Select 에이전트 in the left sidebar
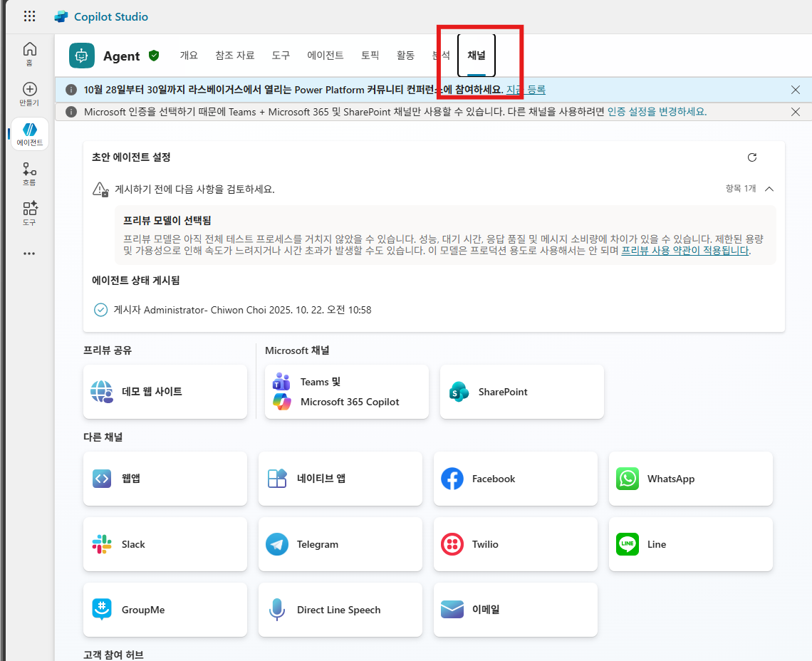 click(x=29, y=134)
